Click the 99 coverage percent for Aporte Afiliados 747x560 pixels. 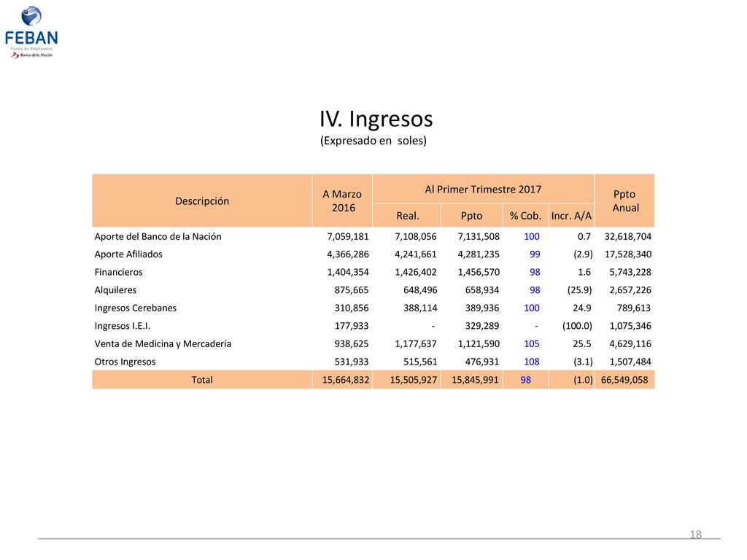(535, 254)
